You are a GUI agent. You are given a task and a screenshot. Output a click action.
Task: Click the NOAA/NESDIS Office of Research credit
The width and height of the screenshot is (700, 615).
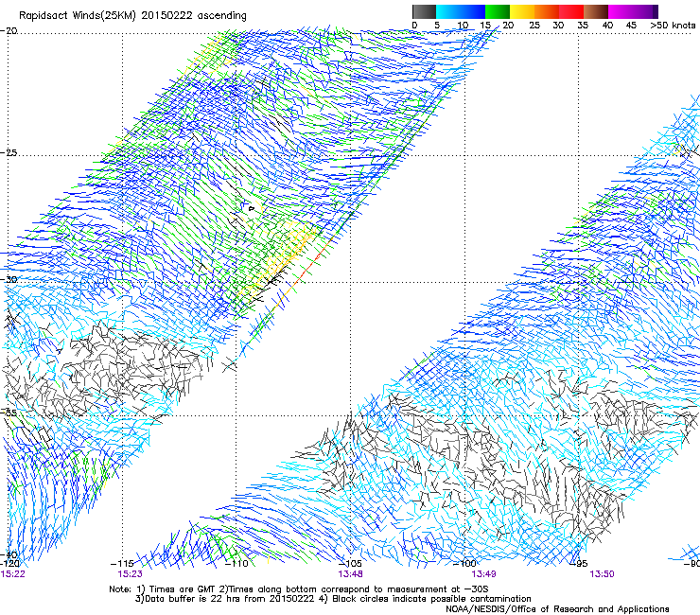pos(557,609)
